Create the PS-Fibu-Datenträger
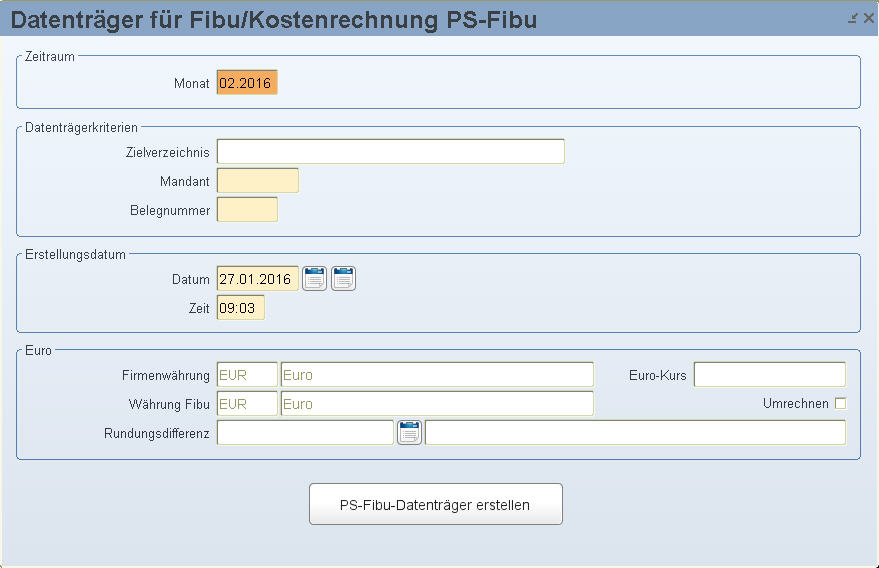The width and height of the screenshot is (879, 568). [436, 504]
